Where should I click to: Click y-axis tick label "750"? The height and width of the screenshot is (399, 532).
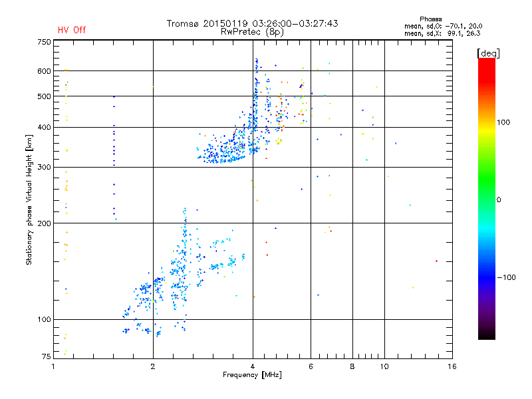(x=44, y=42)
